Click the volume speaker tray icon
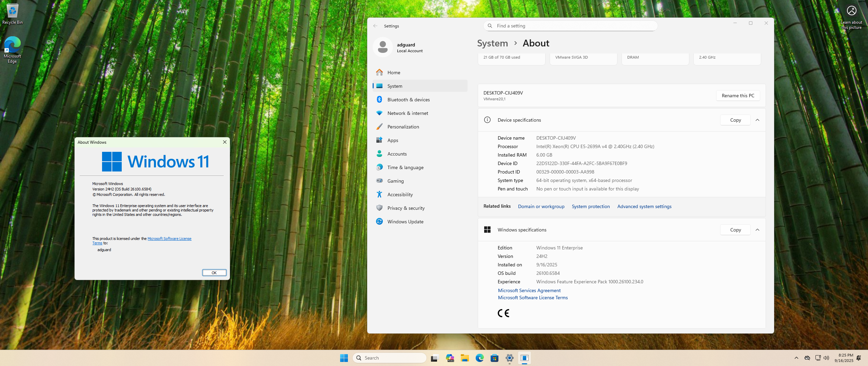Viewport: 868px width, 366px height. tap(826, 358)
